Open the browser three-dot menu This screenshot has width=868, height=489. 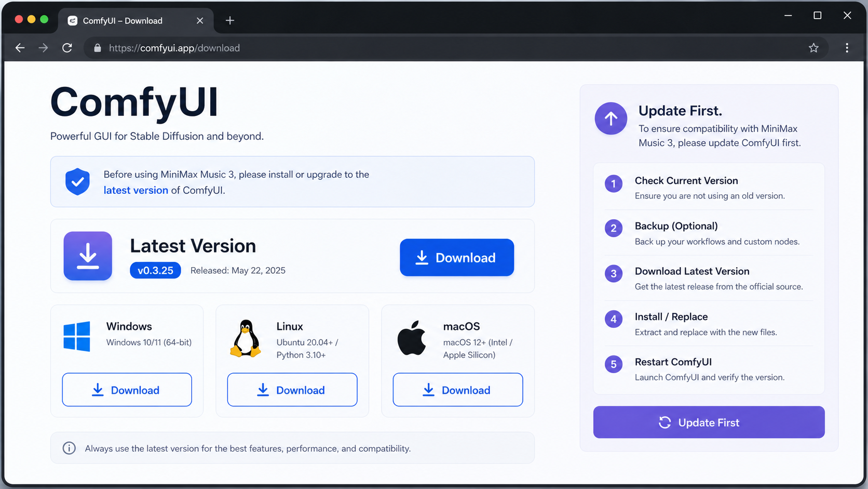pyautogui.click(x=847, y=48)
